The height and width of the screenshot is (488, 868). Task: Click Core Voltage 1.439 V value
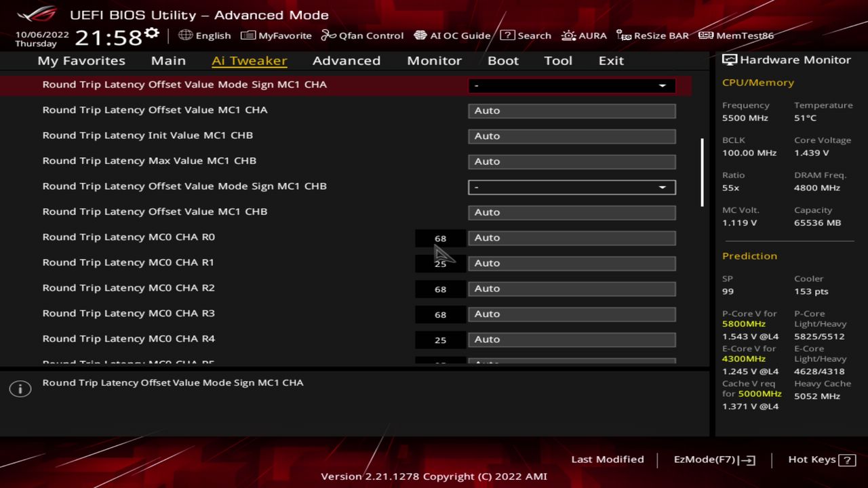811,152
